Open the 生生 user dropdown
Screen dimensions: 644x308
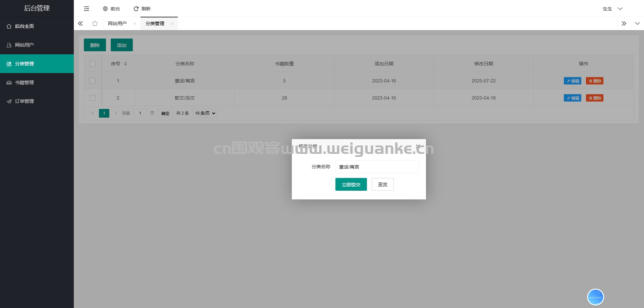pyautogui.click(x=612, y=9)
